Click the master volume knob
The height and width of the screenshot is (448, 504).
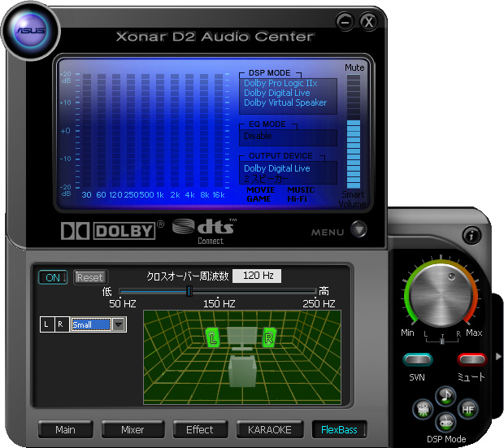pyautogui.click(x=441, y=294)
